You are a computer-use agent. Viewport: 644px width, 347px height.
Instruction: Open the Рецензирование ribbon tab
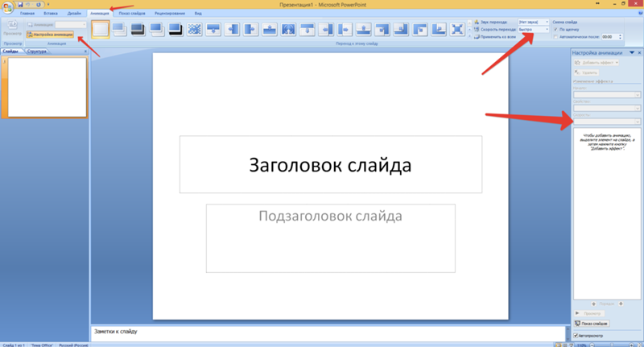[x=170, y=13]
